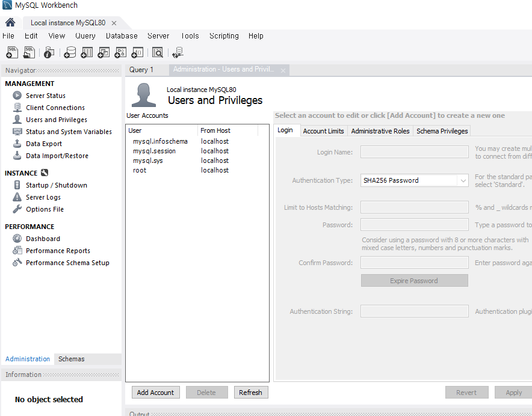Open Server Logs page
Screen dimensions: 532x416
43,197
